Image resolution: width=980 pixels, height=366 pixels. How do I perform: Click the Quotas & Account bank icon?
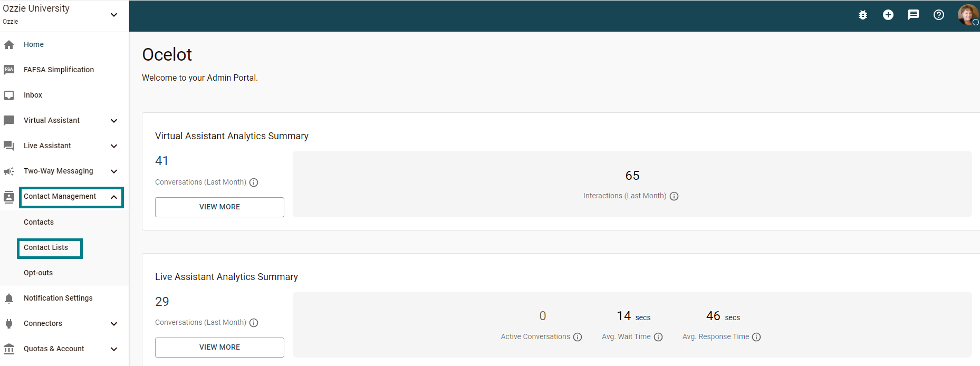point(9,349)
